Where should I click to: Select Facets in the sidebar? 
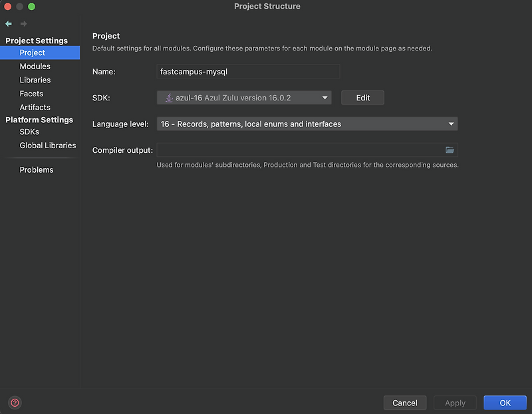point(31,94)
